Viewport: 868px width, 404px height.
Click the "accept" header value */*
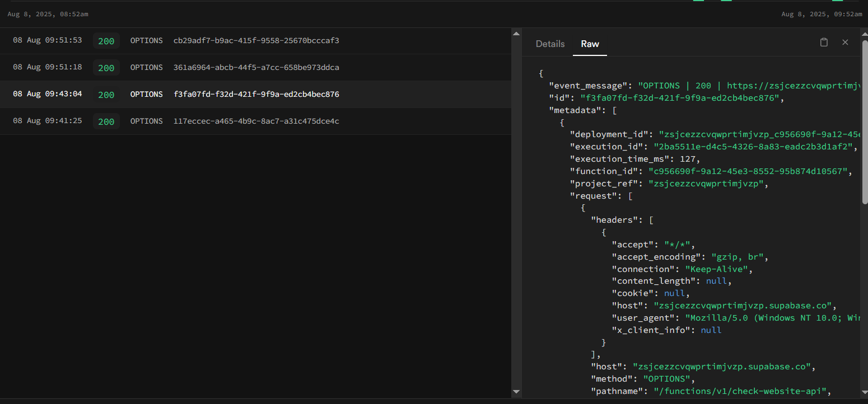pyautogui.click(x=676, y=245)
